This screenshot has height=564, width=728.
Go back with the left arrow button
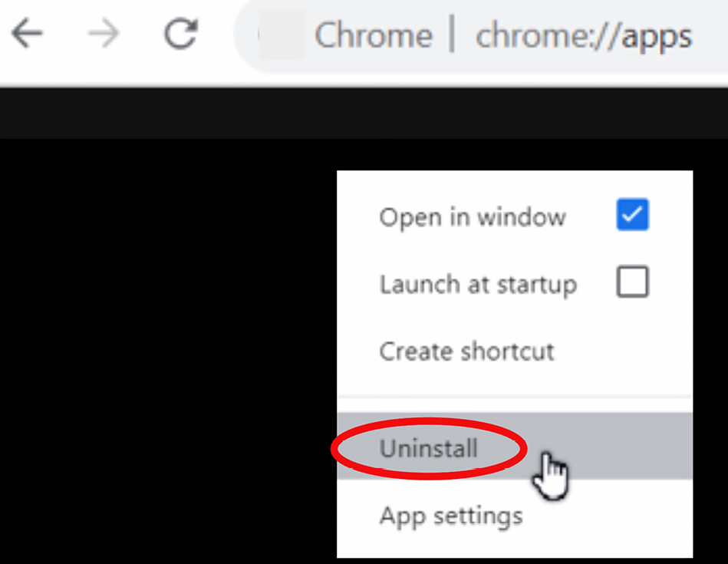pos(27,34)
